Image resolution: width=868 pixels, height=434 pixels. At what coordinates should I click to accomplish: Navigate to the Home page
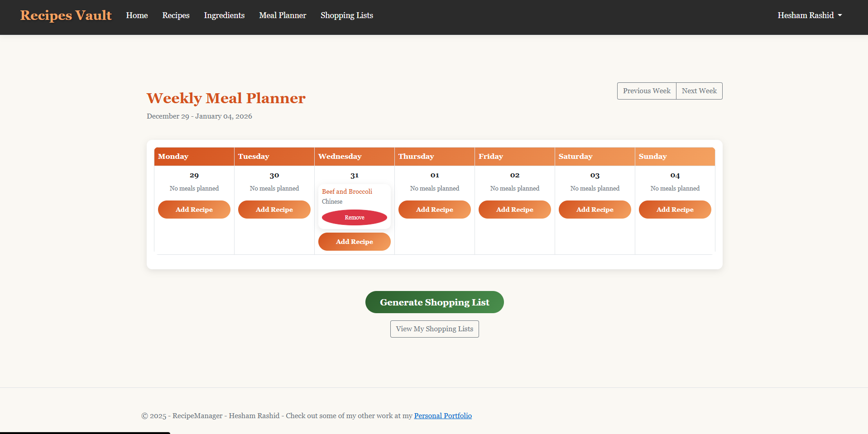click(x=137, y=15)
